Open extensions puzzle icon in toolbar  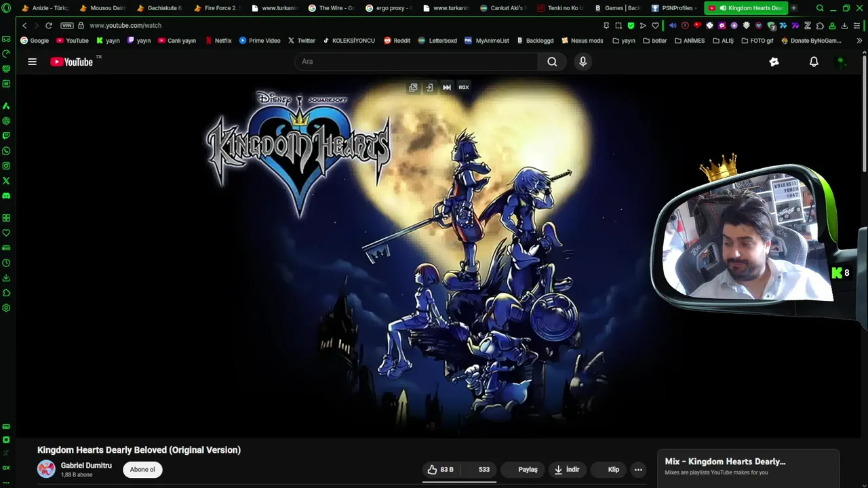coord(820,25)
